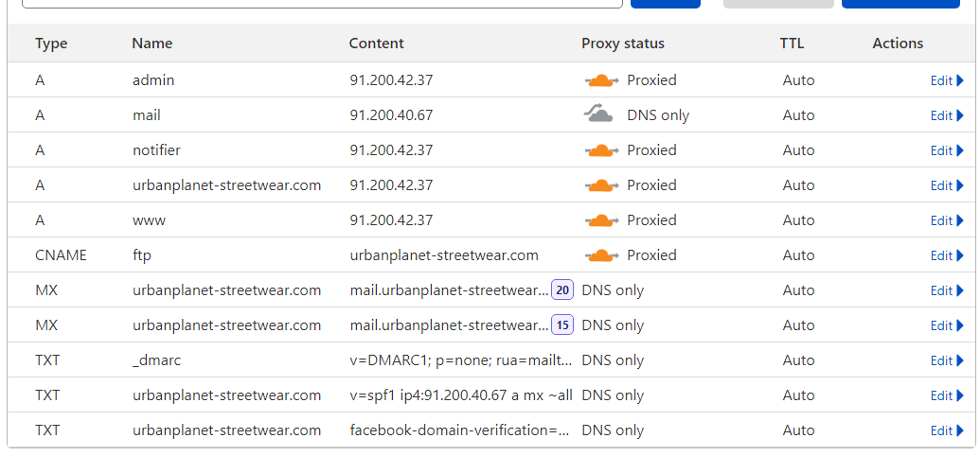Click the orange cloud on ftp CNAME row
Screen dimensions: 980x456
coord(601,255)
